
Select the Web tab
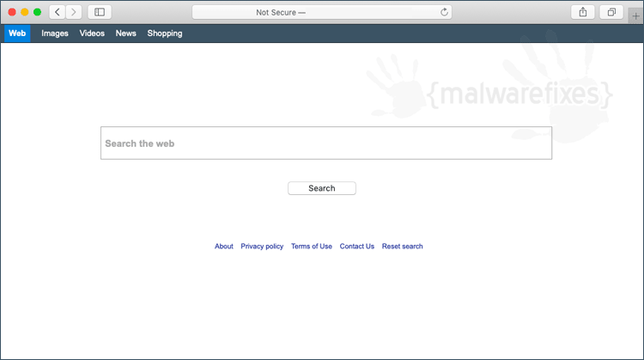tap(17, 34)
